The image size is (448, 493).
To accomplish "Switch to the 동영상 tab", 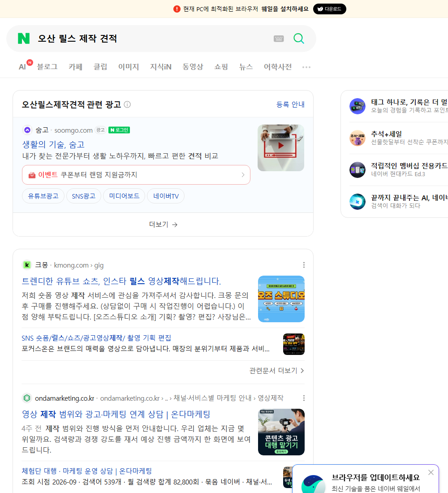I will (x=193, y=67).
